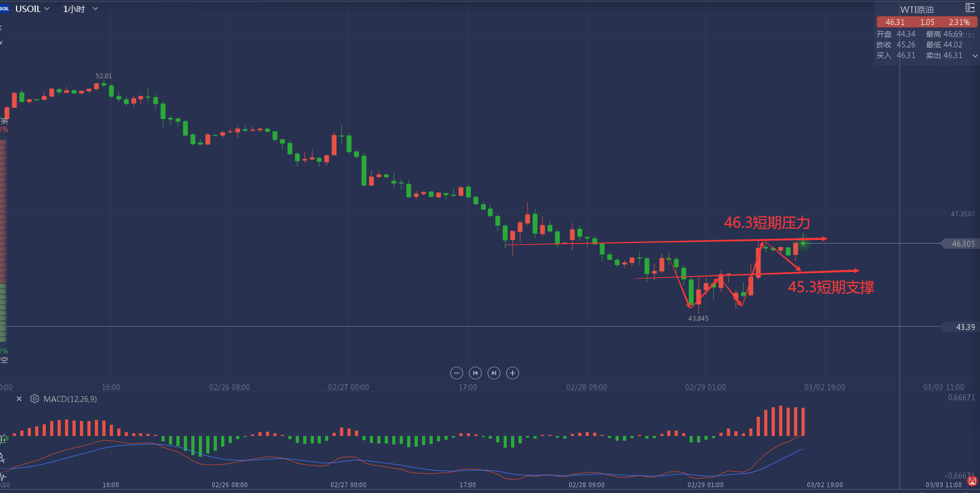Click the 最低 44.02 low value
Image resolution: width=980 pixels, height=493 pixels.
pyautogui.click(x=944, y=45)
